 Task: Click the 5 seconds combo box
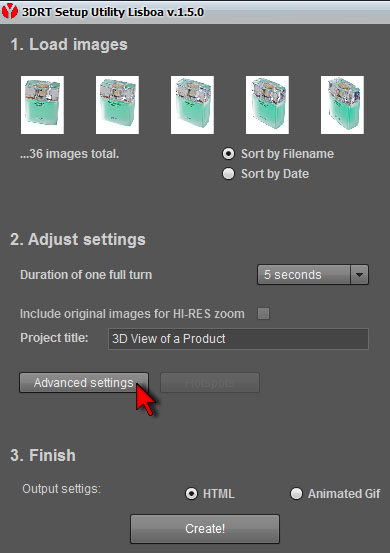click(x=313, y=274)
